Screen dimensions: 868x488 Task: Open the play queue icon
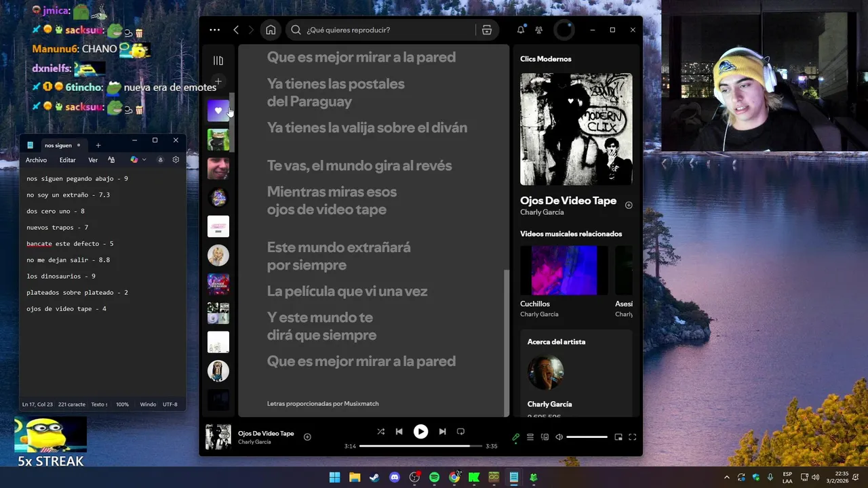(x=530, y=437)
